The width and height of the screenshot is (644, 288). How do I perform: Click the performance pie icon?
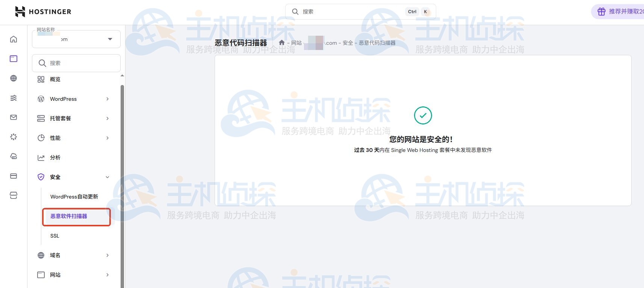[41, 138]
